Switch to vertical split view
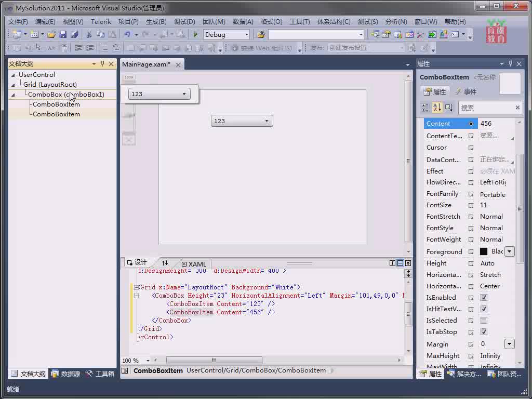This screenshot has width=532, height=399. click(x=393, y=263)
